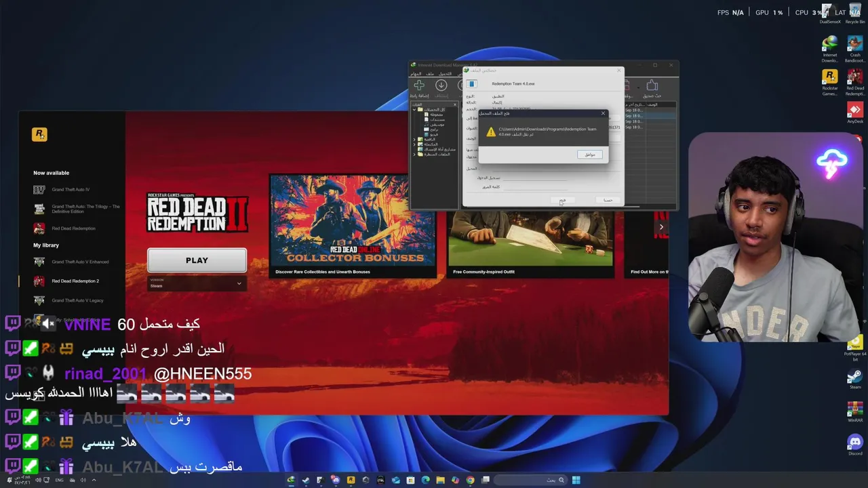Viewport: 868px width, 488px height.
Task: Click the Resume download arrow icon in IDM
Action: [441, 85]
